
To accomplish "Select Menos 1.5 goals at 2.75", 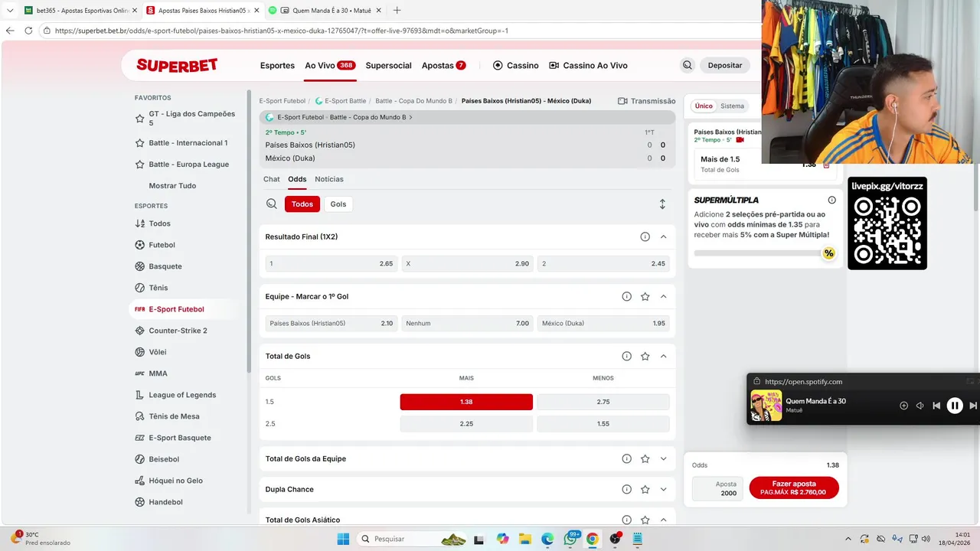I will (x=603, y=402).
